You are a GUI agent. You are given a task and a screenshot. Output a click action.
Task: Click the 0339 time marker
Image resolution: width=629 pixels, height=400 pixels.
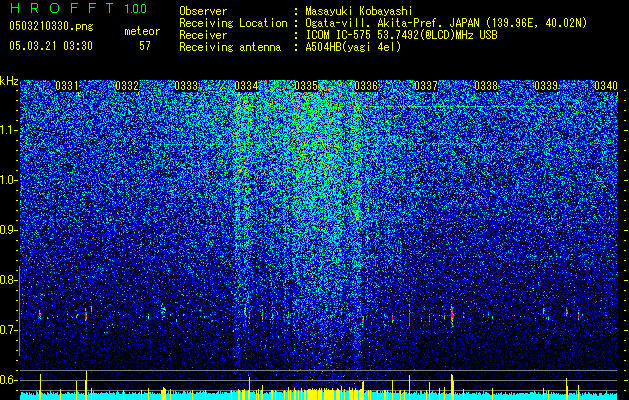click(x=546, y=86)
